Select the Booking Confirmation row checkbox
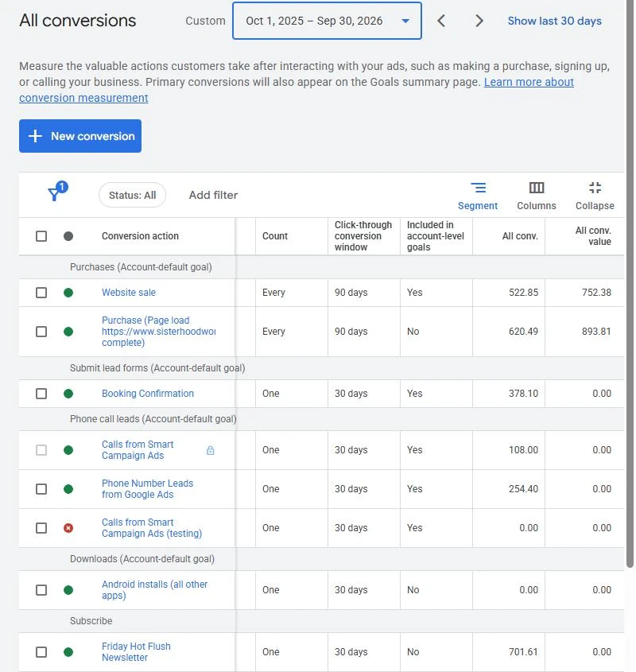 [41, 394]
